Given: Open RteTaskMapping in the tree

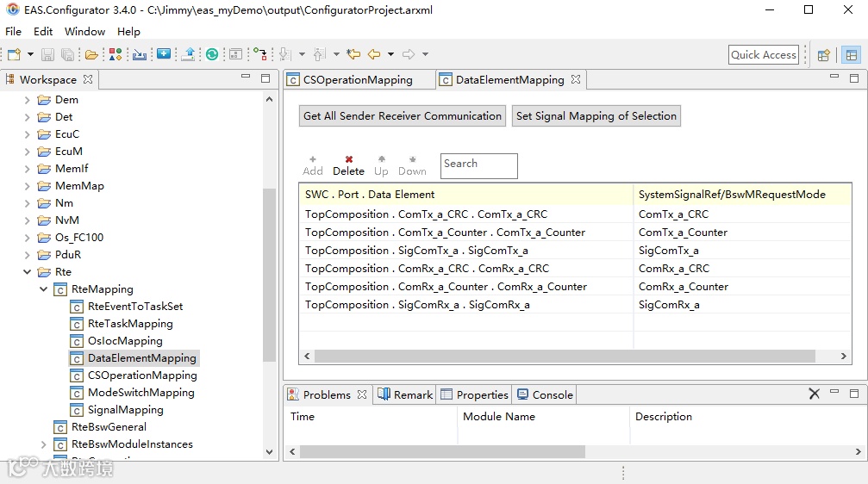Looking at the screenshot, I should 130,324.
